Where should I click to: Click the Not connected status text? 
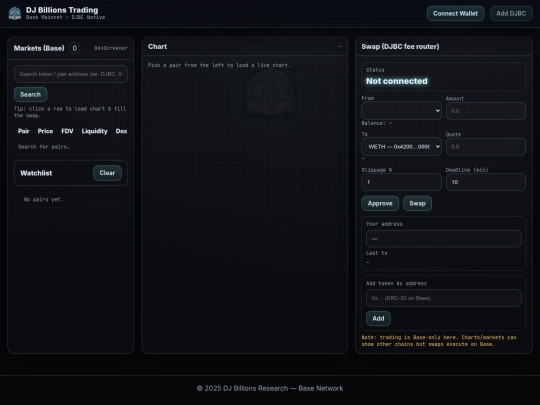397,81
